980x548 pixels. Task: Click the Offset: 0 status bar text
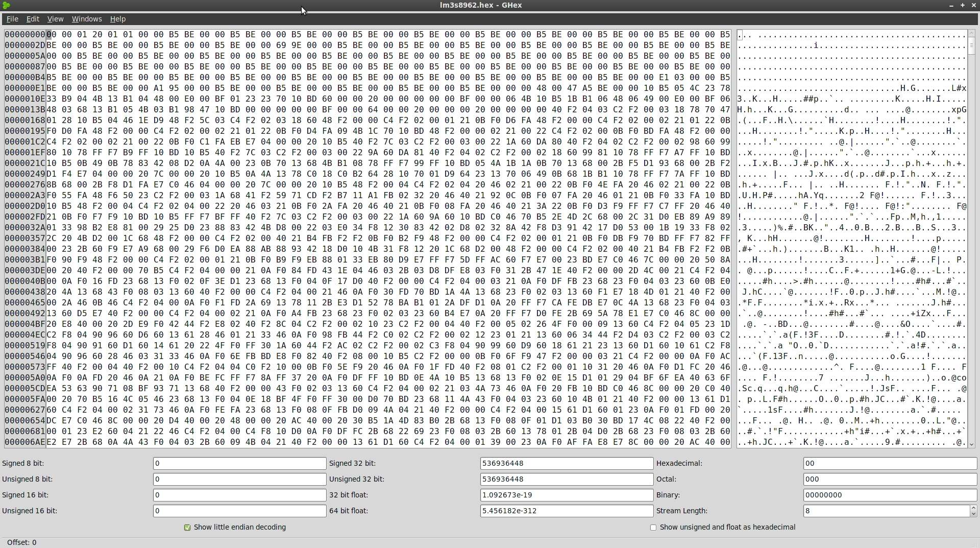(x=21, y=542)
